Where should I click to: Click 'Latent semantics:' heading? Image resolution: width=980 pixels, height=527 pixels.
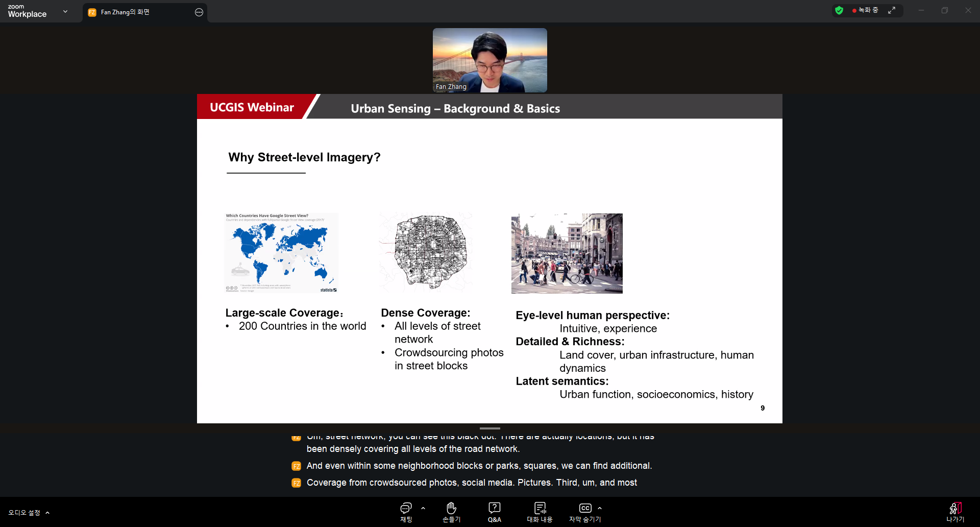click(562, 381)
